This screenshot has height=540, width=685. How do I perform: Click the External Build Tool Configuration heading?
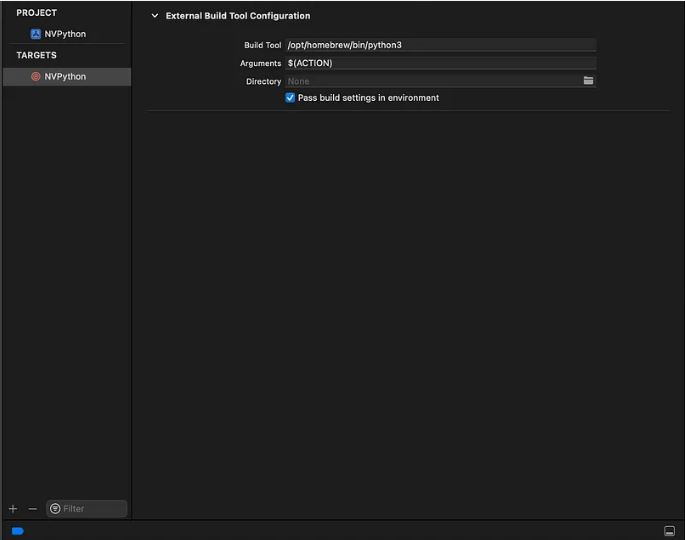coord(238,16)
